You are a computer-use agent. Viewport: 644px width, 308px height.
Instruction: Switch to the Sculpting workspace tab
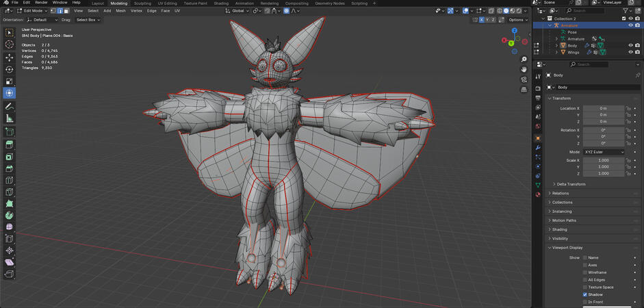[x=142, y=3]
